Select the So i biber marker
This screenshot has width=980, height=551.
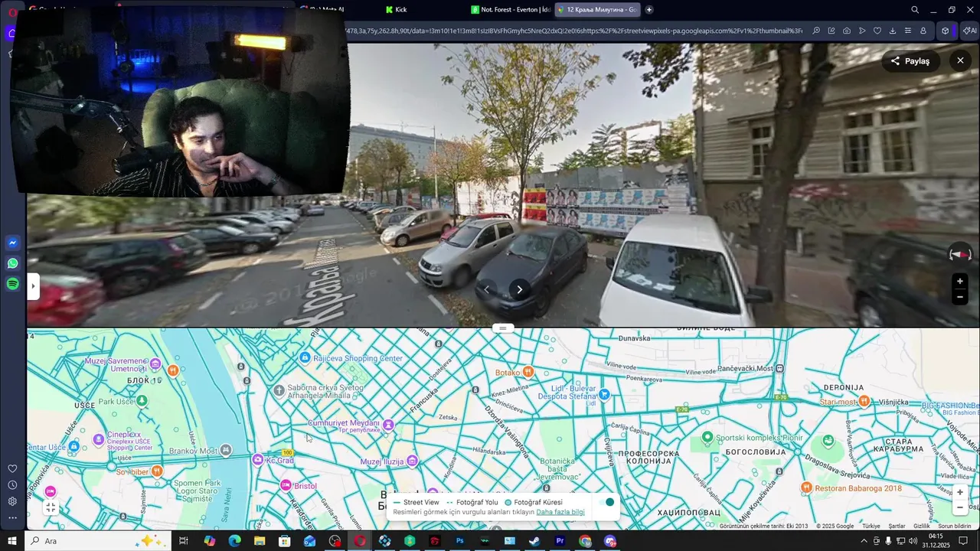(x=157, y=471)
